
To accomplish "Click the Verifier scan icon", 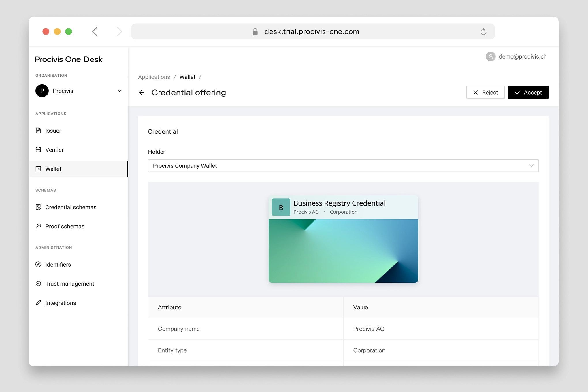I will click(38, 150).
